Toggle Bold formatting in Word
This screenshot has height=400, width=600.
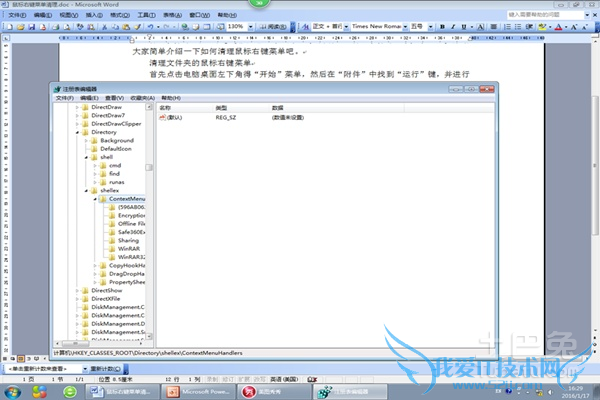(x=442, y=27)
